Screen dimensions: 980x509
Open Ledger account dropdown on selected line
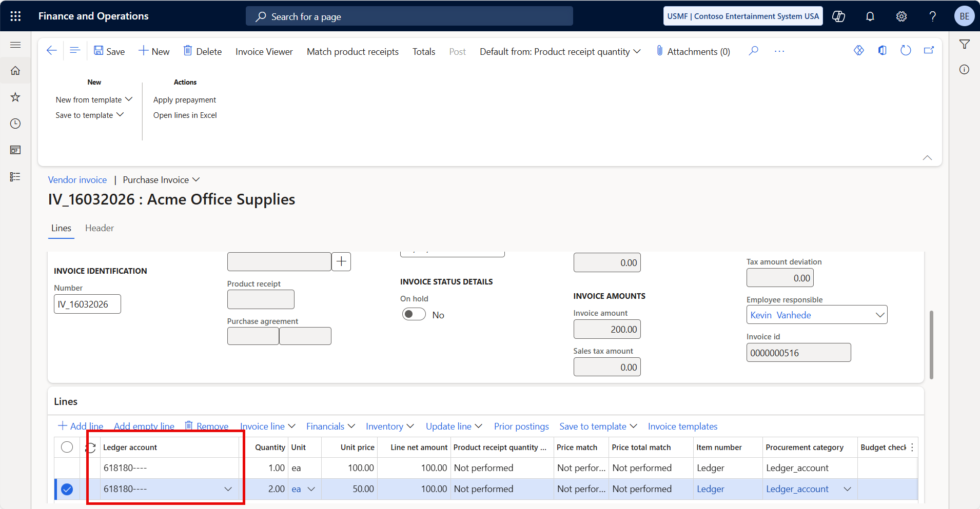[x=228, y=489]
